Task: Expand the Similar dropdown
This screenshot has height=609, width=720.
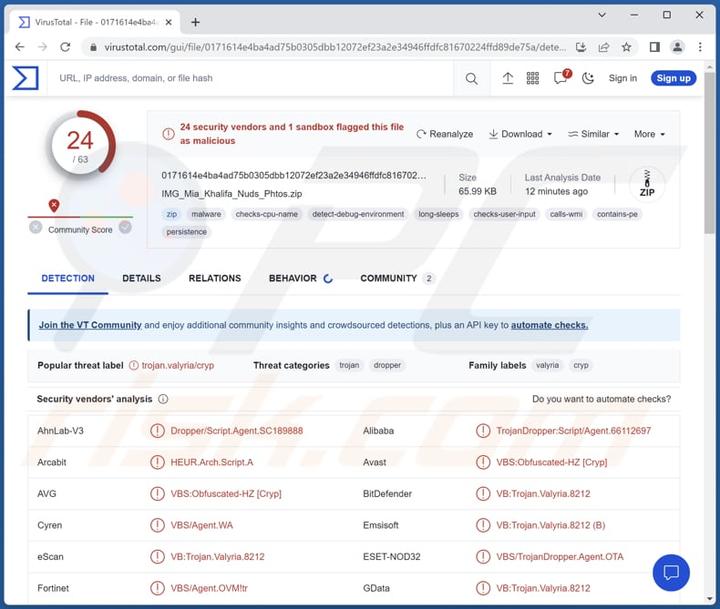Action: pyautogui.click(x=593, y=134)
